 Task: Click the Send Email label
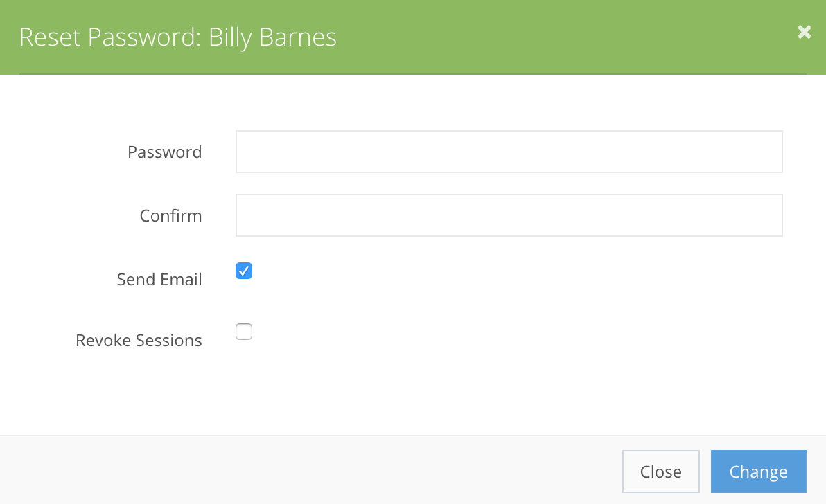(159, 279)
